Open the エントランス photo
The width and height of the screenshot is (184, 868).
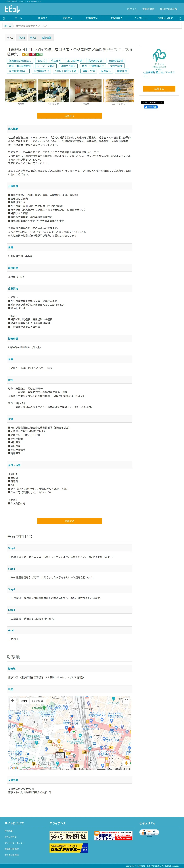[x=118, y=91]
